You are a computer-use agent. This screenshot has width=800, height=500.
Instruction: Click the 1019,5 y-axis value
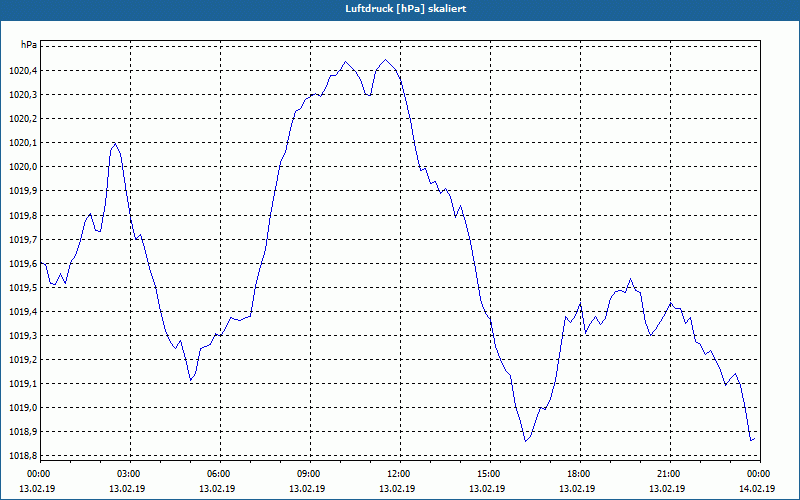(23, 287)
